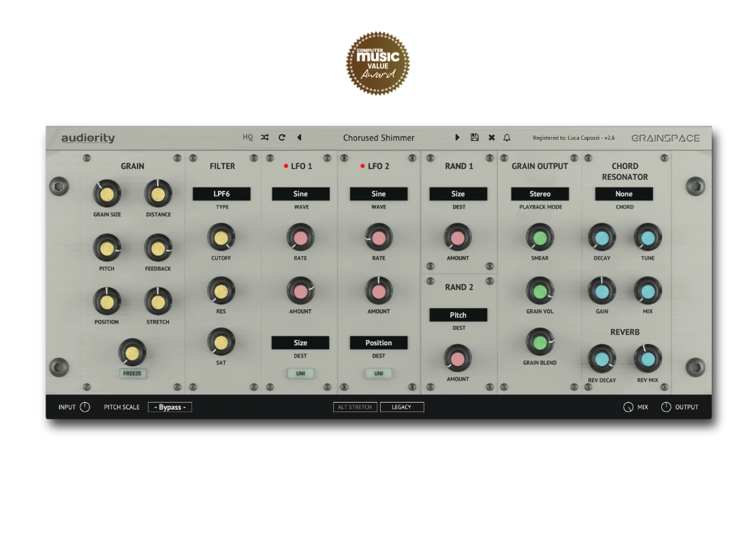Click the reload preset icon
This screenshot has height=545, width=756.
click(x=282, y=138)
